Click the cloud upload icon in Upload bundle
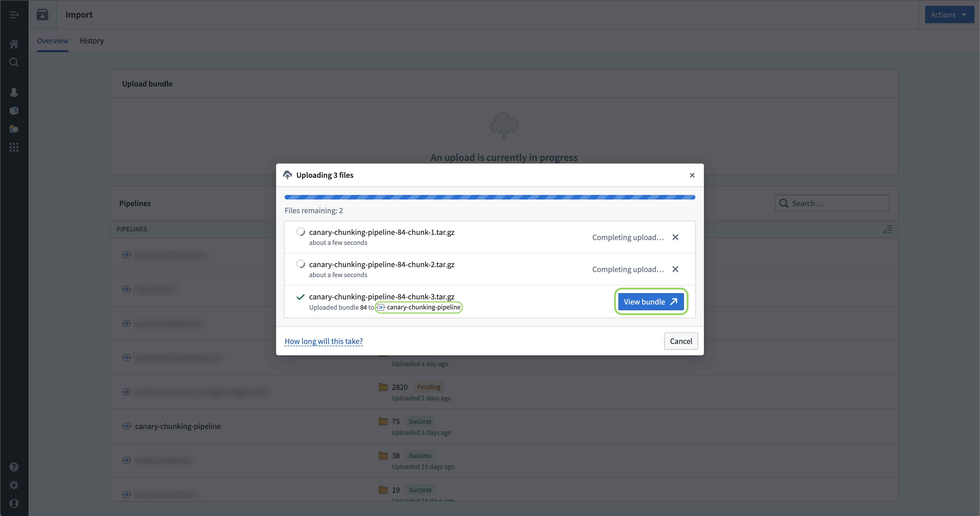Viewport: 980px width, 516px height. (x=504, y=126)
